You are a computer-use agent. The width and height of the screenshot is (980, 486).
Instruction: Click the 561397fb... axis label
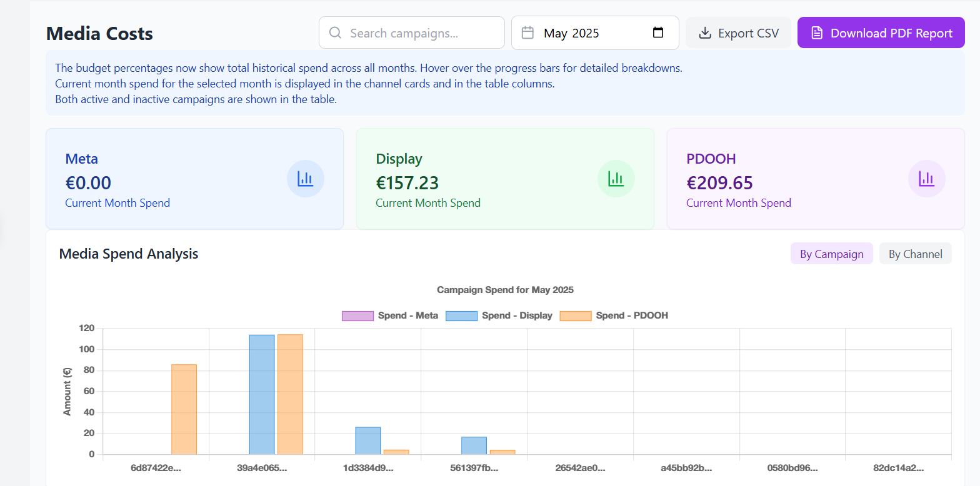[x=474, y=467]
